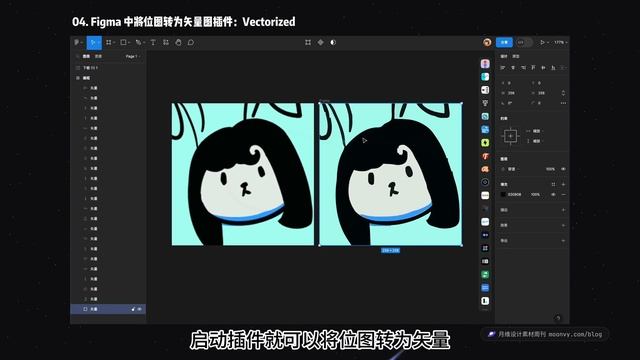The height and width of the screenshot is (360, 640).
Task: Switch to the Assets tab in left panel
Action: coord(98,56)
